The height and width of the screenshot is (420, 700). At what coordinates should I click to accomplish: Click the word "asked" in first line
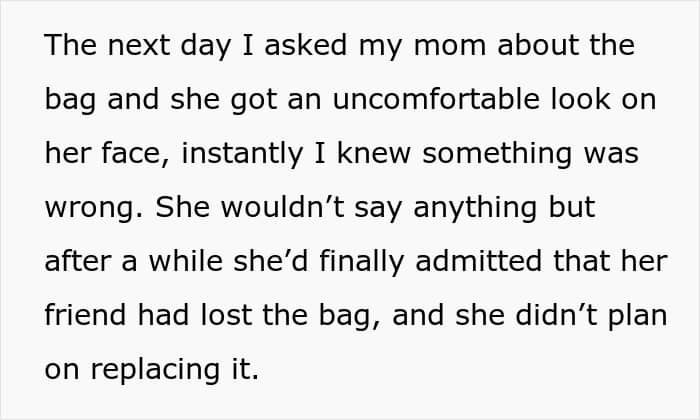(x=305, y=45)
